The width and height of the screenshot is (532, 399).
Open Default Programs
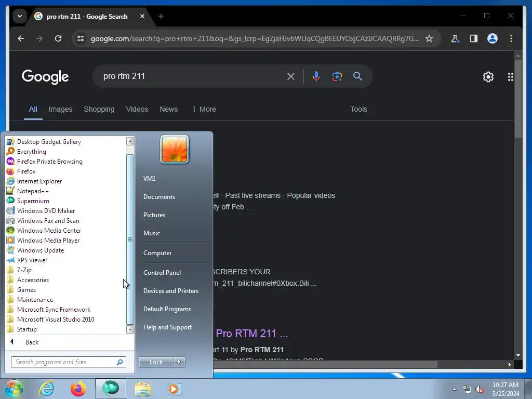[167, 309]
